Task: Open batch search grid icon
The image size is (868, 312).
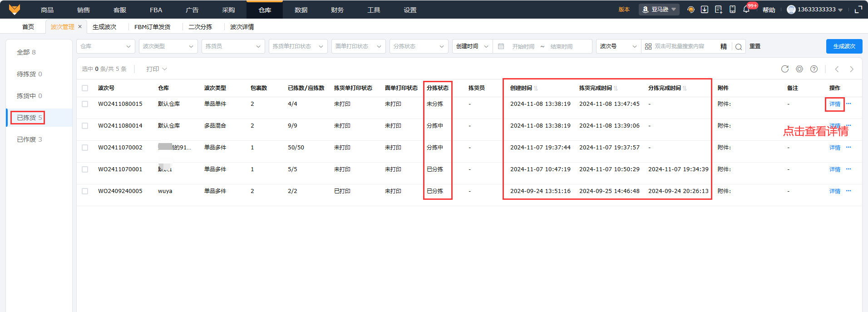Action: click(648, 46)
